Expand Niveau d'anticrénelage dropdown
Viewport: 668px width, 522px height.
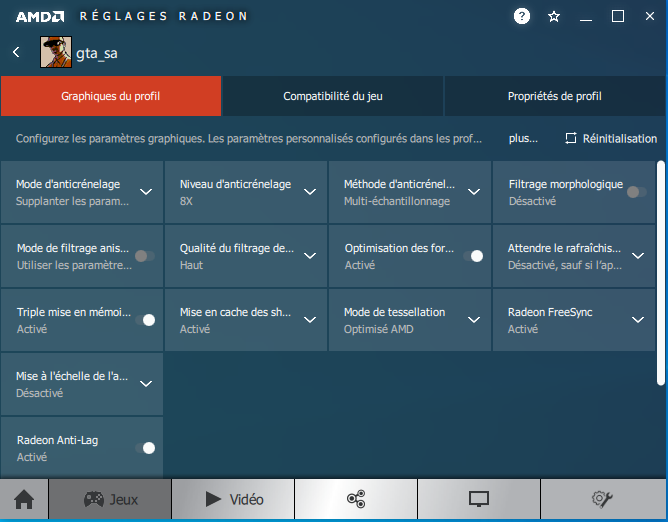pos(310,192)
